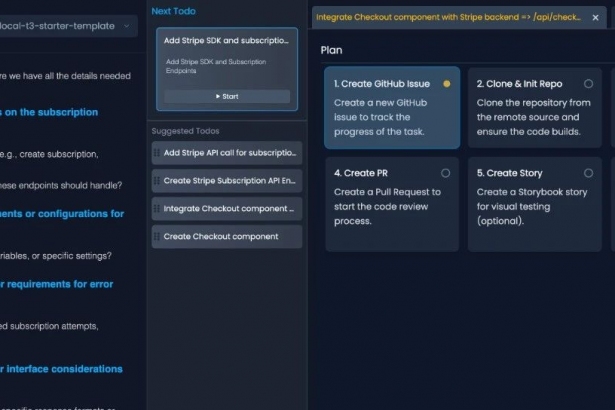Toggle the status circle on Create PR
Image resolution: width=615 pixels, height=410 pixels.
(x=445, y=173)
